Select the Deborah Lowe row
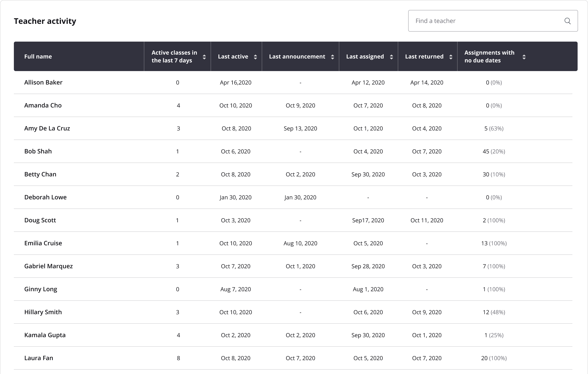 click(x=45, y=197)
